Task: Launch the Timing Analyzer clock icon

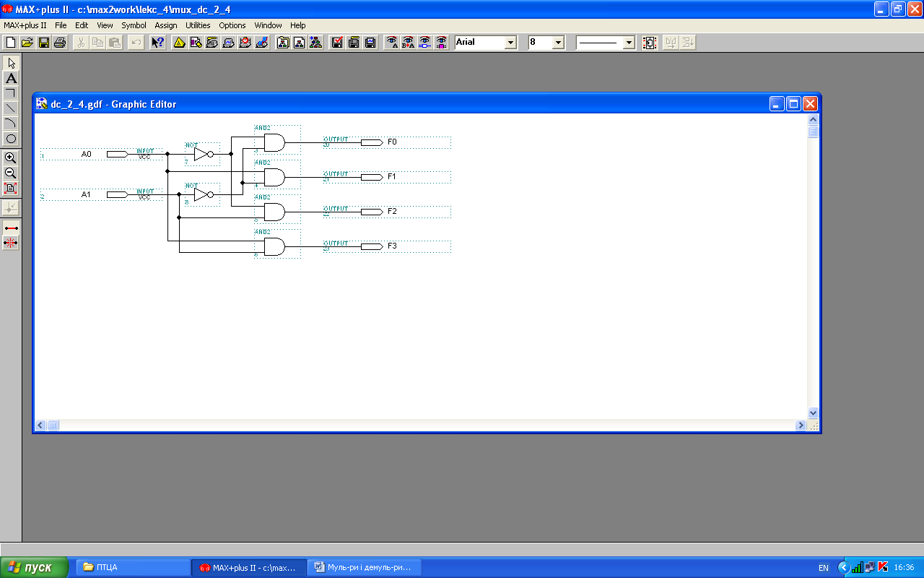Action: coord(245,43)
